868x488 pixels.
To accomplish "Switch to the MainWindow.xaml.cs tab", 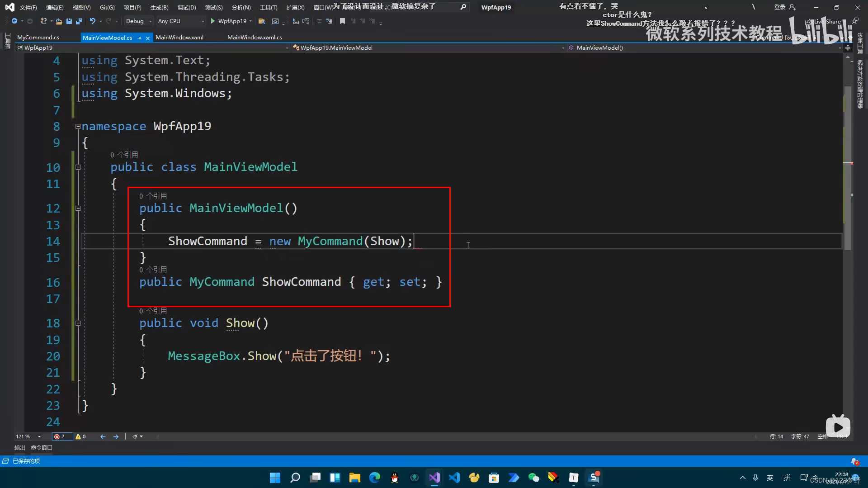I will click(255, 38).
